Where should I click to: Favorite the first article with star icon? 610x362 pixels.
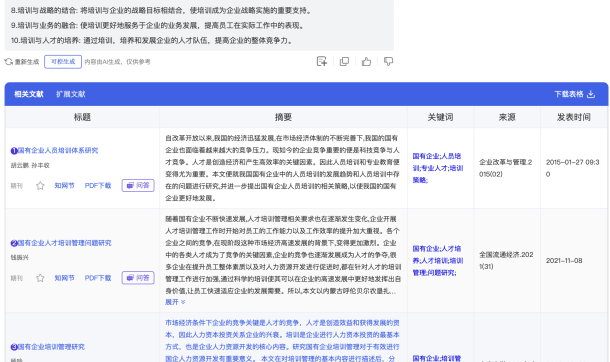coord(40,186)
